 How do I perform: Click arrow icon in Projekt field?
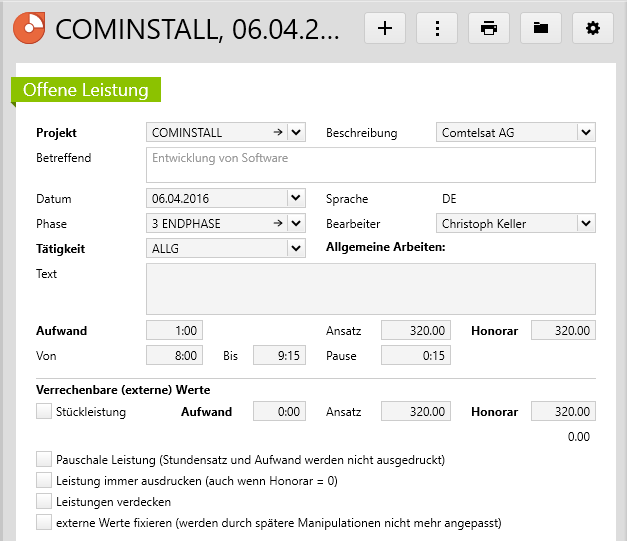[276, 132]
